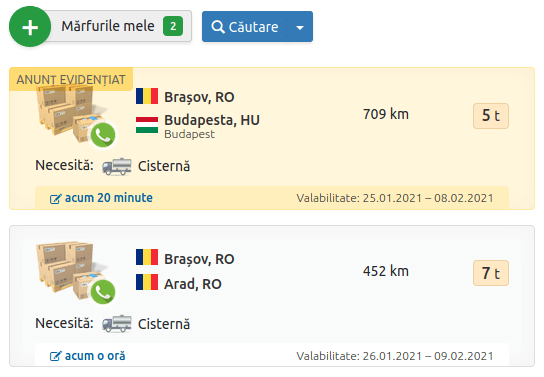Click cisternă truck icon in second listing
Screen dimensions: 544x377
coord(117,324)
